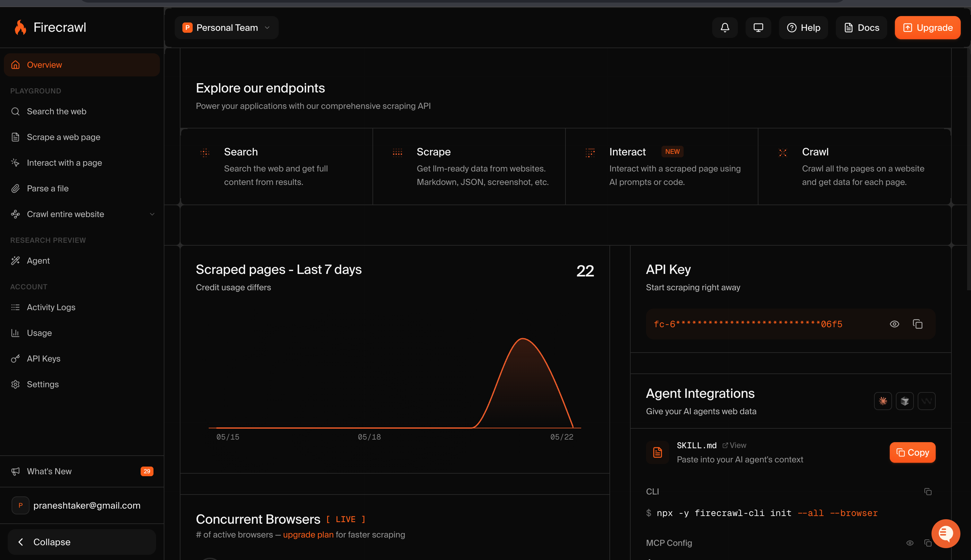Open the Interact endpoint card

coord(662,167)
